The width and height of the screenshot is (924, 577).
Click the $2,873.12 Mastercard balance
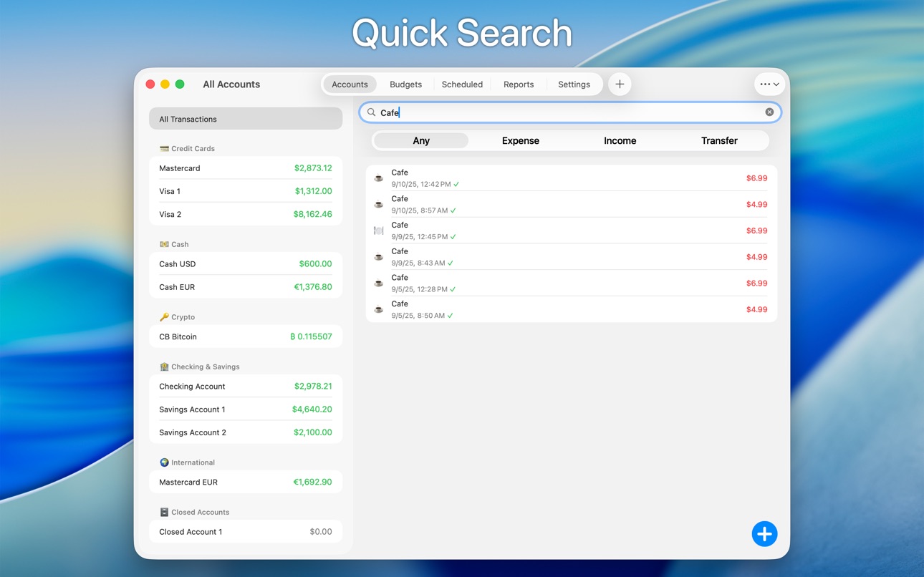(313, 168)
